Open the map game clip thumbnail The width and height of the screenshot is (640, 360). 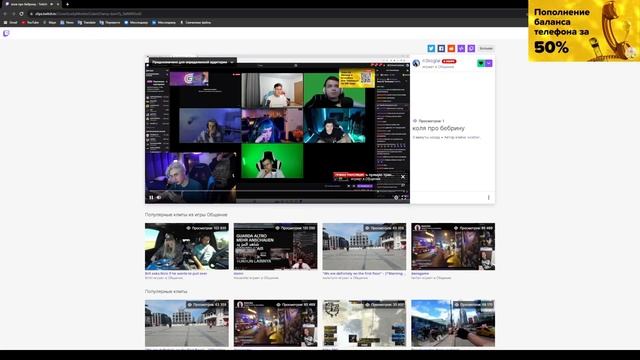tap(364, 323)
